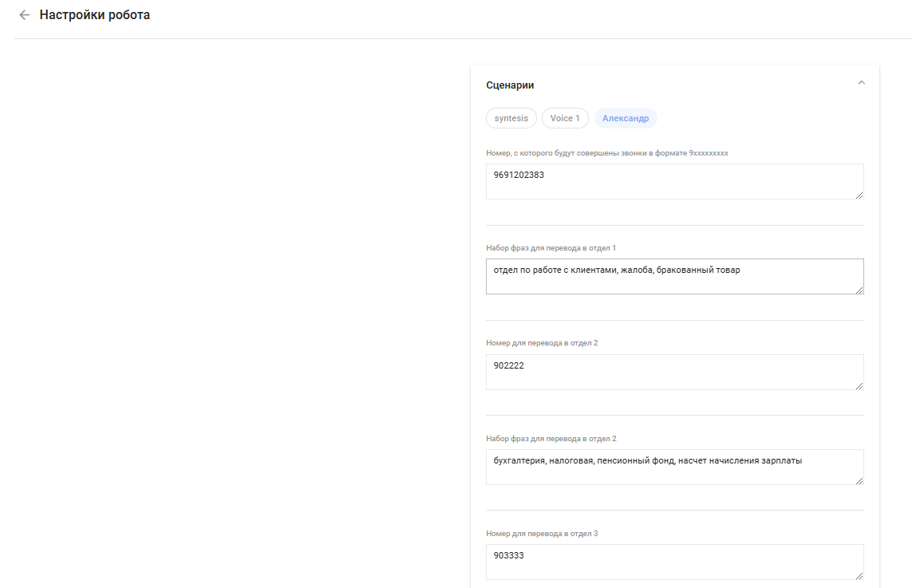Click the label Набор фраз для перевода в отдел 1
This screenshot has height=588, width=912.
pyautogui.click(x=551, y=248)
